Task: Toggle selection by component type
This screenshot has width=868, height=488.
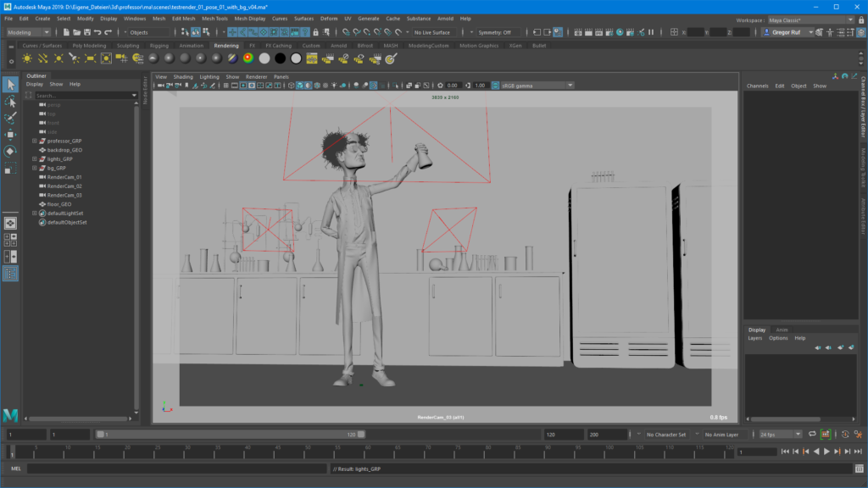Action: [207, 33]
